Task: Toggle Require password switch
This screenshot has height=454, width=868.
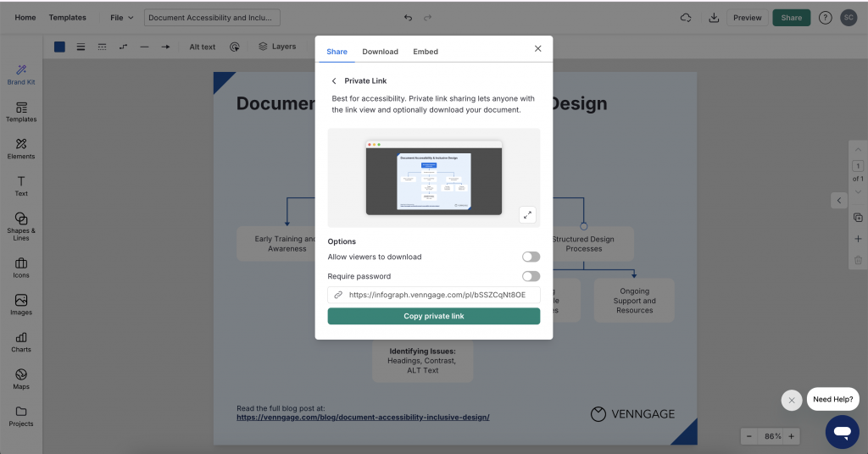Action: pos(531,276)
